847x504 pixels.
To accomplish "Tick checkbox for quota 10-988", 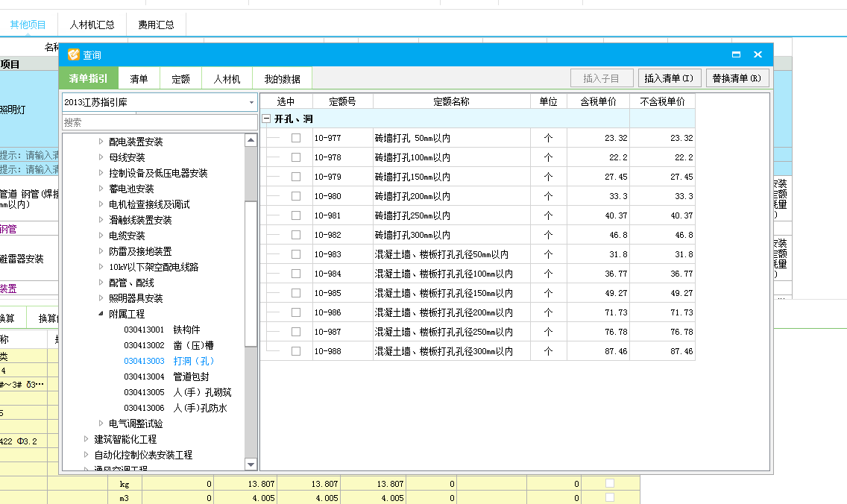I will 296,351.
